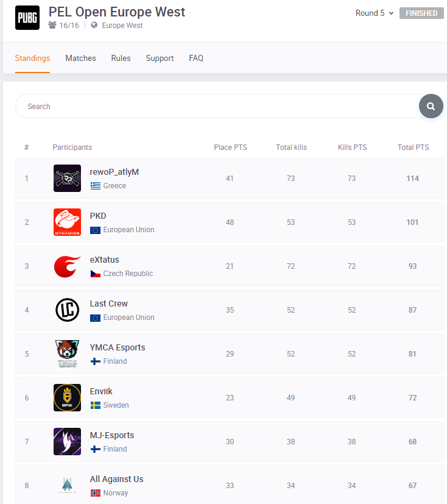Click the Place PTS column header
Image resolution: width=447 pixels, height=504 pixels.
(230, 147)
